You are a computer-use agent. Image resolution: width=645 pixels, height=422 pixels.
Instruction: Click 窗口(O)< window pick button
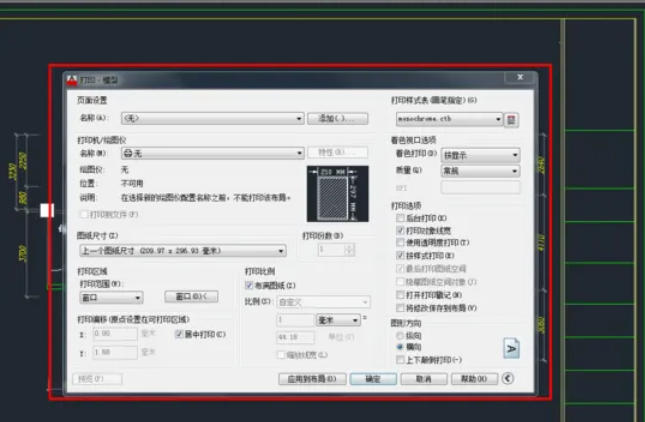click(x=191, y=297)
